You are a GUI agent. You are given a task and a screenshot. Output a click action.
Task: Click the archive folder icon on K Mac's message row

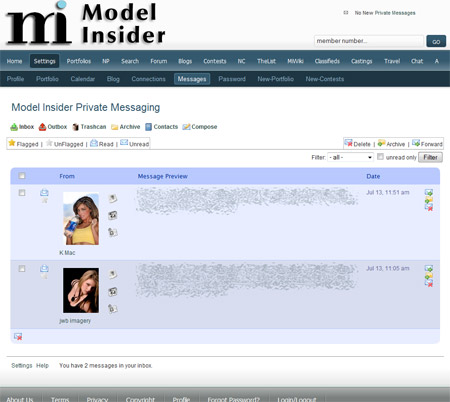tap(429, 200)
